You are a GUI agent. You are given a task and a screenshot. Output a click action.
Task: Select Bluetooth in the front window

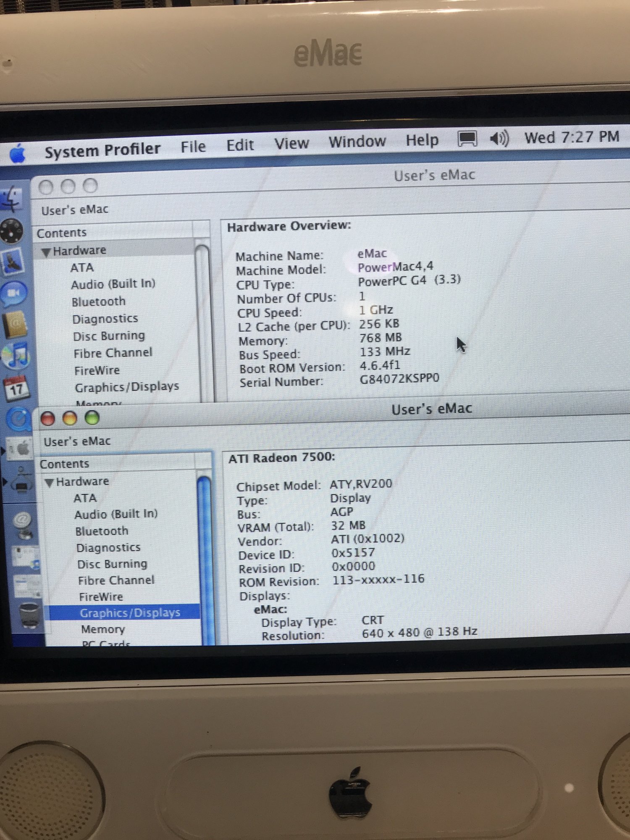pyautogui.click(x=102, y=531)
